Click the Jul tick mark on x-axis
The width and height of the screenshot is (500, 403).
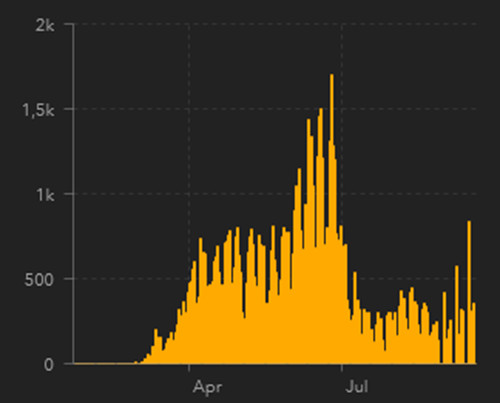click(342, 367)
